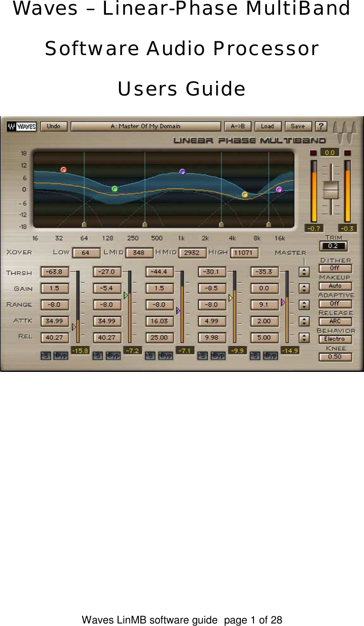This screenshot has height=626, width=364.
Task: Click the crossover handle at 64 Hz
Action: click(x=84, y=224)
